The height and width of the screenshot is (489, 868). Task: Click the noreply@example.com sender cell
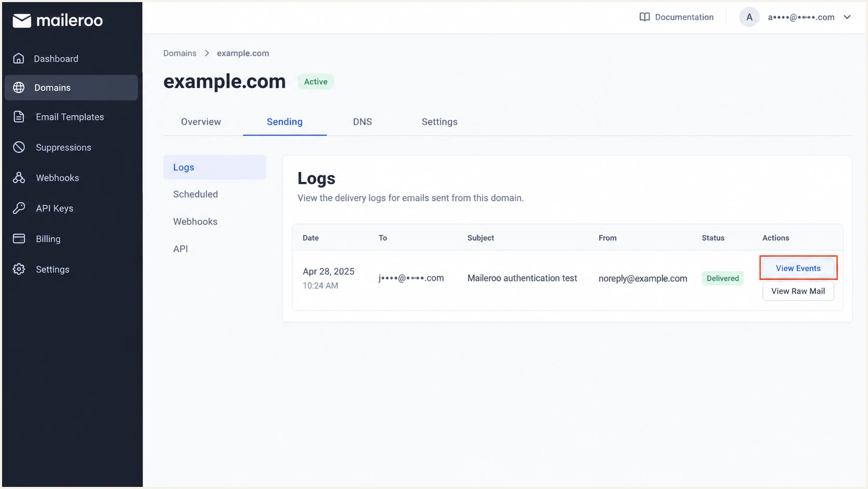[643, 279]
